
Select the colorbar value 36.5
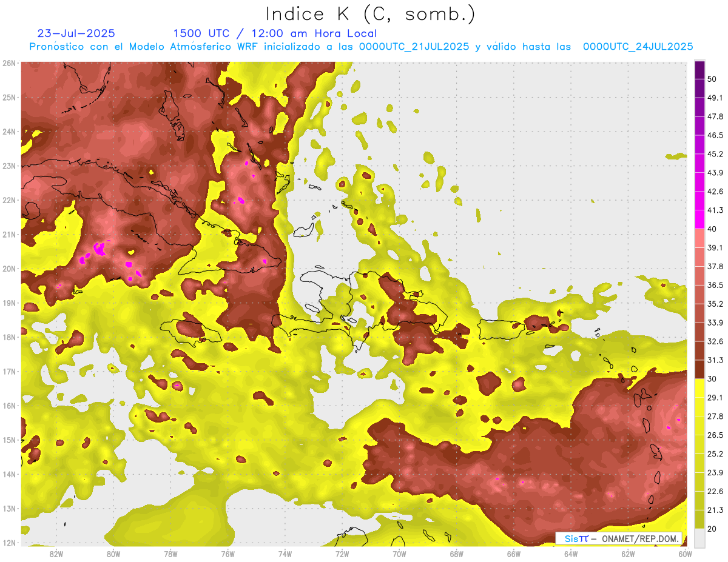(715, 285)
